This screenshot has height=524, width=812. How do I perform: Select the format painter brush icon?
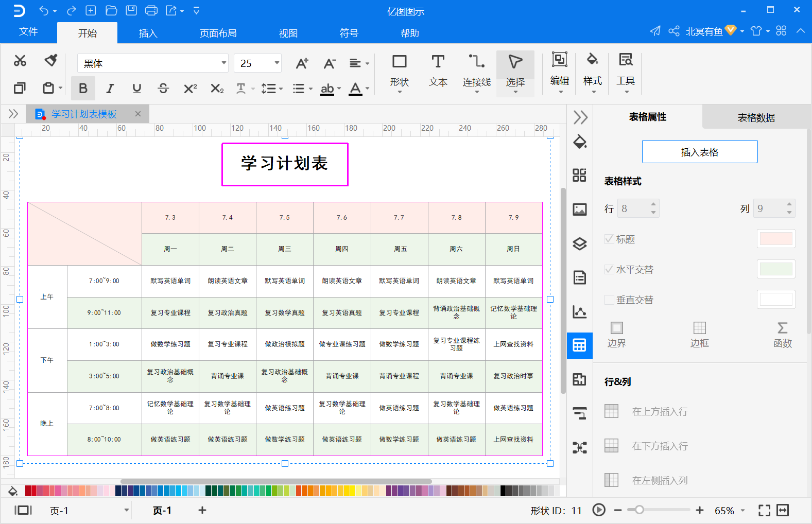tap(50, 61)
